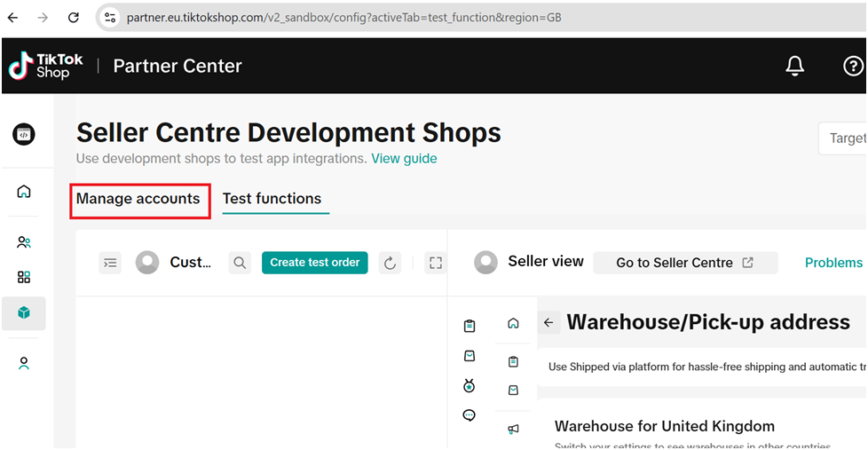Open the View guide link
The image size is (868, 450).
404,159
